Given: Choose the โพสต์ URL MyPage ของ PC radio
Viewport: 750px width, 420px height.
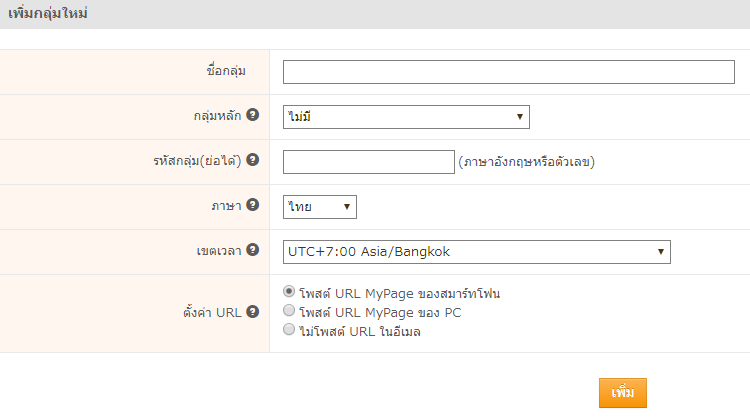Looking at the screenshot, I should point(290,311).
